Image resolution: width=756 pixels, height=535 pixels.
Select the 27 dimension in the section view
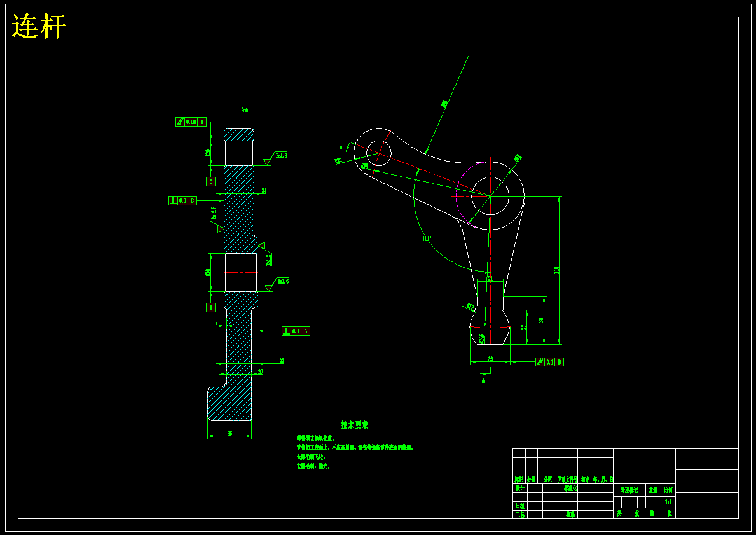(282, 360)
